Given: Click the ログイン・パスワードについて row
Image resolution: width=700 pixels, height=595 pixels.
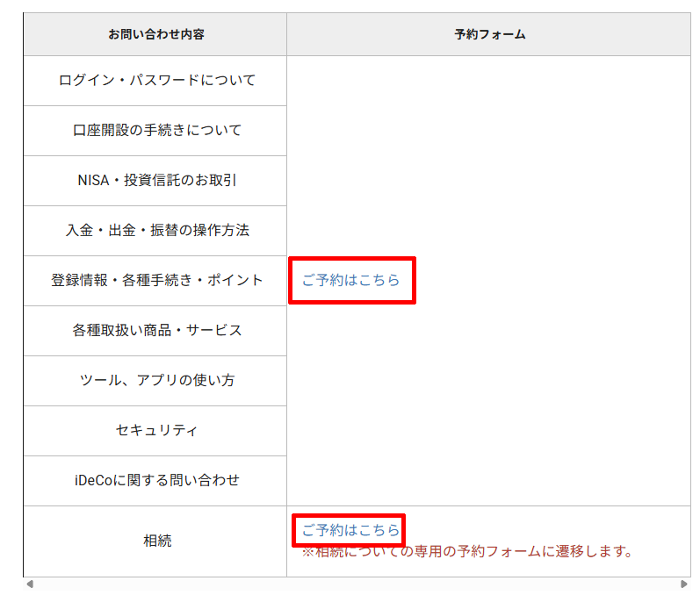Looking at the screenshot, I should click(155, 81).
